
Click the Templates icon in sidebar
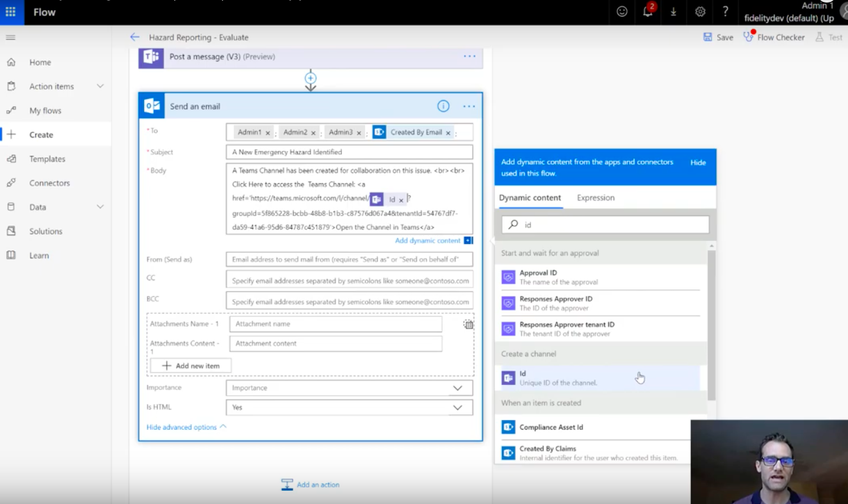click(x=11, y=159)
